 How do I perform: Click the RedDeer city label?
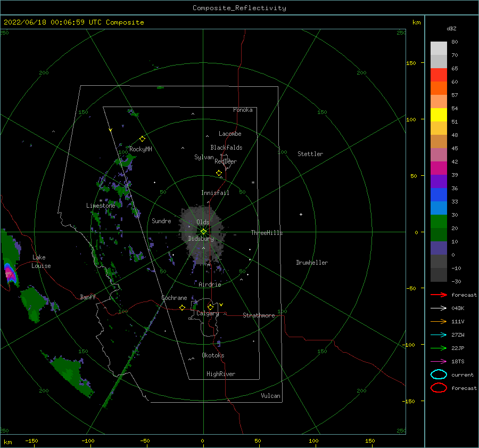click(226, 161)
